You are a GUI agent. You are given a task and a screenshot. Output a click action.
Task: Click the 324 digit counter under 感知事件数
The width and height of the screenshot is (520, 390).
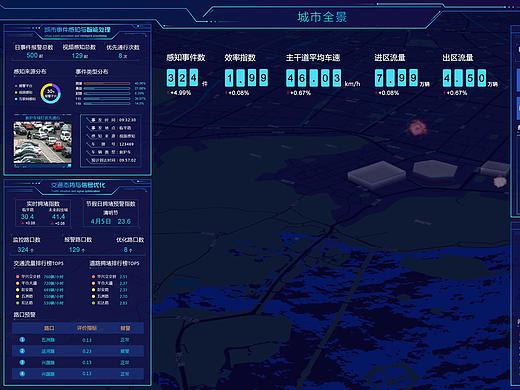pyautogui.click(x=182, y=78)
